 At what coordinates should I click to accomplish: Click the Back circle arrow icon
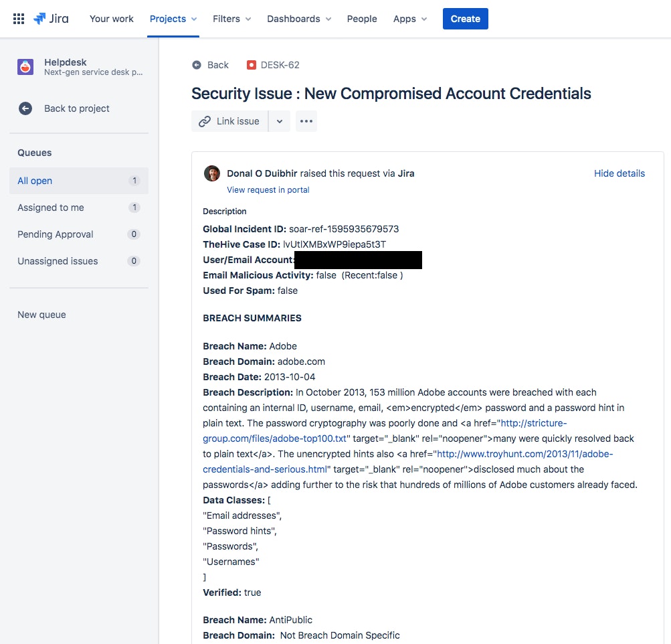pyautogui.click(x=197, y=65)
